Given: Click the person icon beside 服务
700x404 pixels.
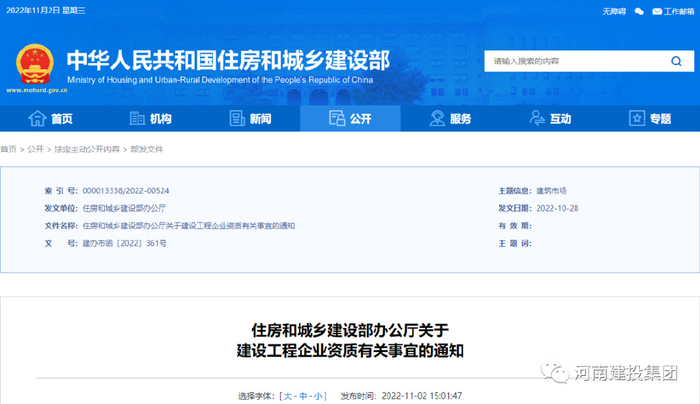Looking at the screenshot, I should 437,118.
